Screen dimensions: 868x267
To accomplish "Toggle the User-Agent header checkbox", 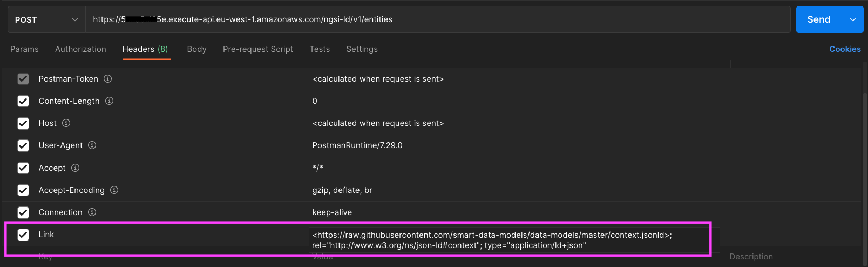I will click(23, 145).
